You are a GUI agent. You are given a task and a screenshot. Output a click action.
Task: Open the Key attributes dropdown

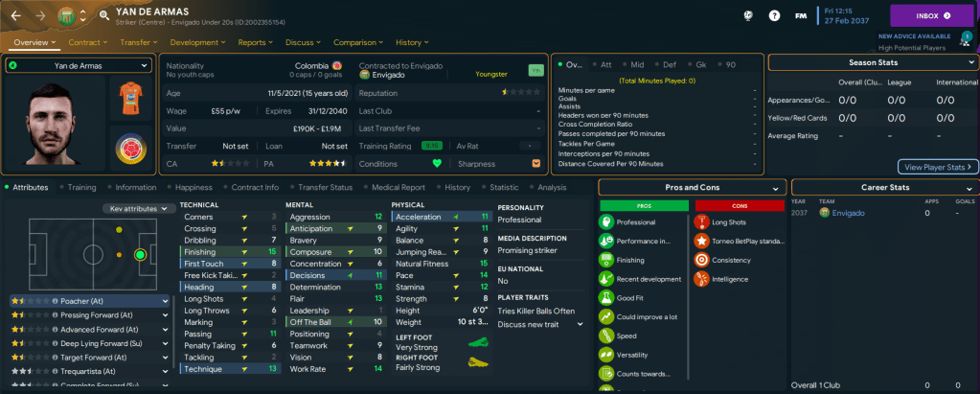click(x=140, y=208)
